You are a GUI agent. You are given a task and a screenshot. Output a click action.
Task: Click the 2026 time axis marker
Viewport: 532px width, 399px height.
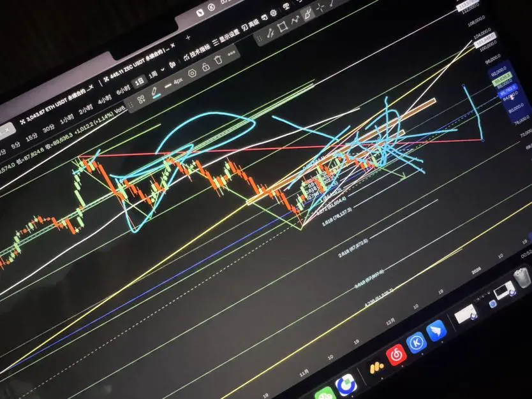476,271
